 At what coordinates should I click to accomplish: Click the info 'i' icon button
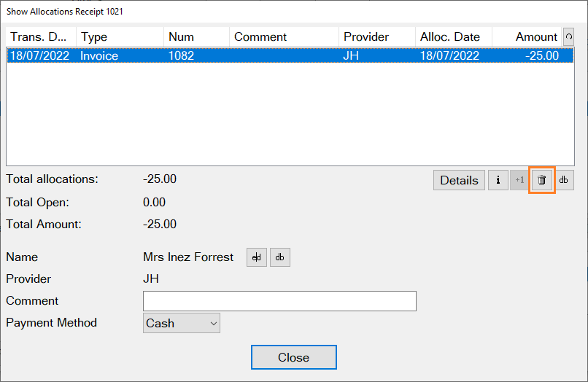[x=498, y=180]
